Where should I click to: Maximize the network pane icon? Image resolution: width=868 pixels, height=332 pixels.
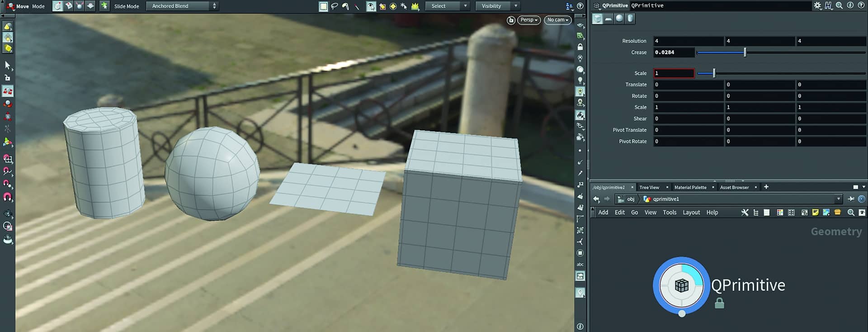(x=855, y=187)
